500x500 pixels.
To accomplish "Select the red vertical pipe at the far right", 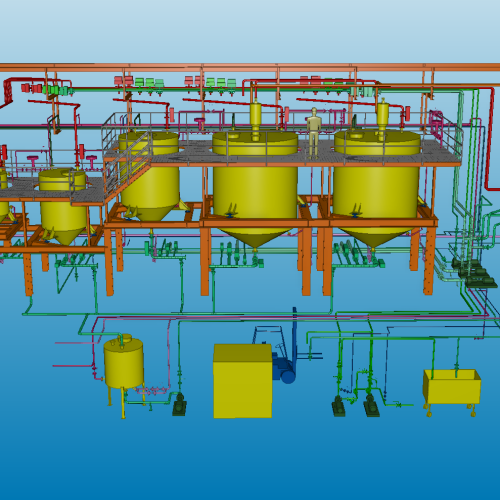I will [490, 139].
